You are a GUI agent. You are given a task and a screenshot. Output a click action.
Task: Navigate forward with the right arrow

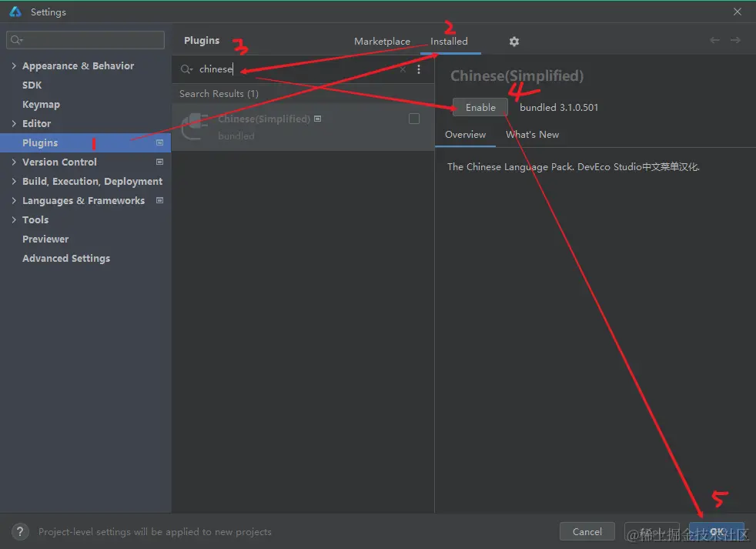pos(735,40)
